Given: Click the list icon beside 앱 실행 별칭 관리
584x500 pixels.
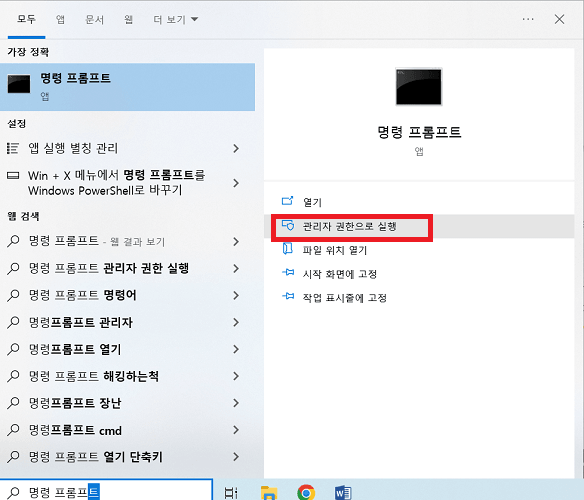Looking at the screenshot, I should pyautogui.click(x=13, y=148).
